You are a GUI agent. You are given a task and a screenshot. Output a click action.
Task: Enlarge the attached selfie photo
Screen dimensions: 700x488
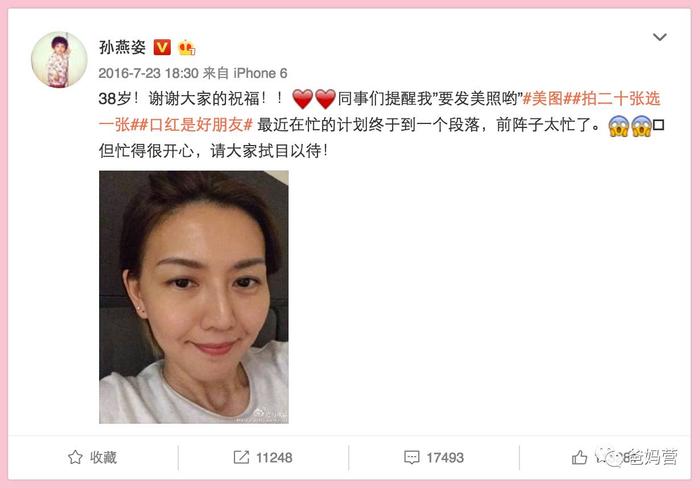coord(194,297)
